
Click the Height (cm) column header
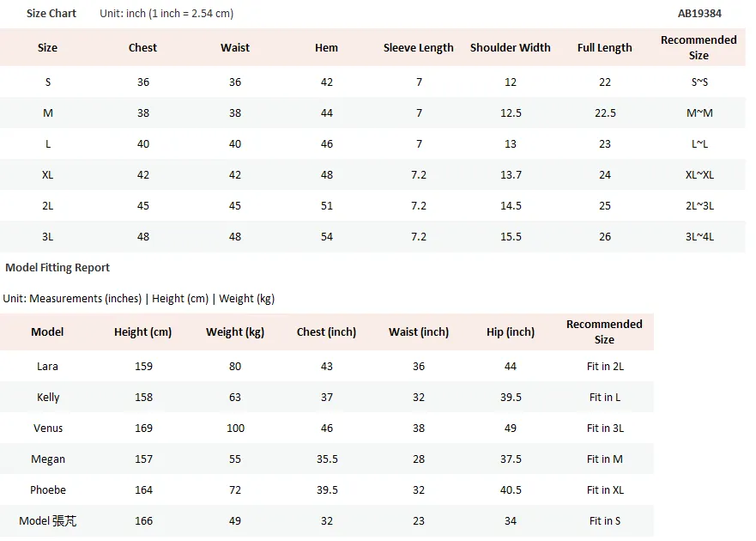(142, 332)
